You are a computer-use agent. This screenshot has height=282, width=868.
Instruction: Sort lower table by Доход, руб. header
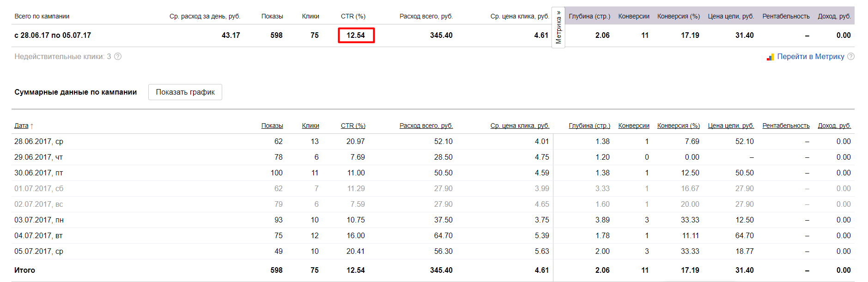click(x=834, y=126)
